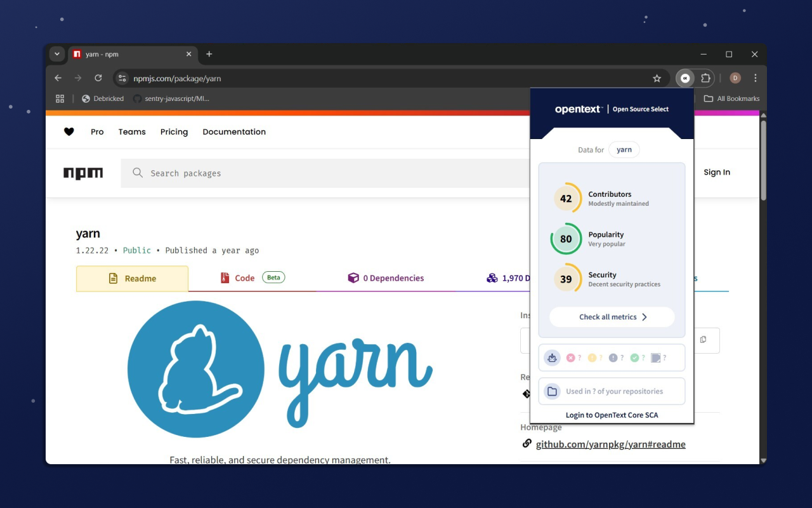Screen dimensions: 812x508
Task: Open the Teams menu item
Action: [132, 131]
